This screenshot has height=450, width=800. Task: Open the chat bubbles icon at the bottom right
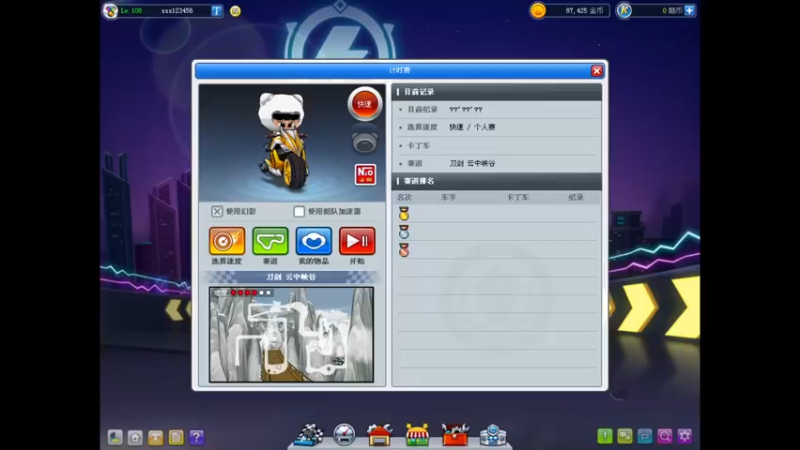pyautogui.click(x=624, y=436)
